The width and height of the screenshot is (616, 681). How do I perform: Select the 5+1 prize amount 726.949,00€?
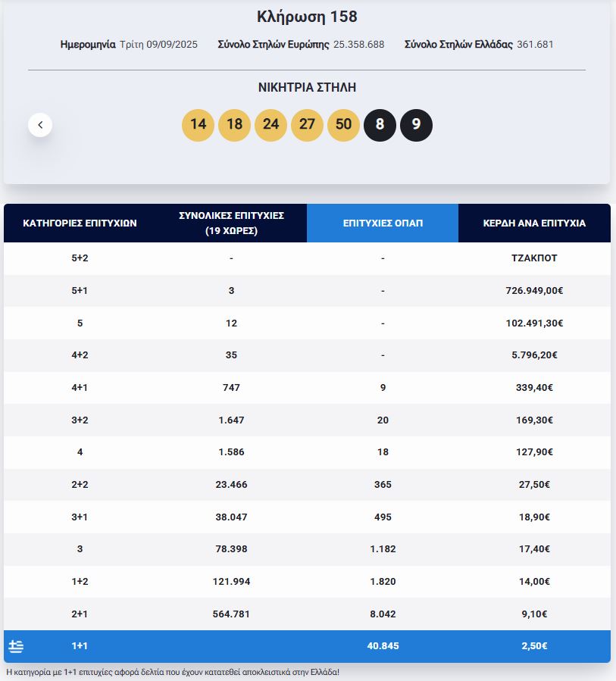click(535, 290)
